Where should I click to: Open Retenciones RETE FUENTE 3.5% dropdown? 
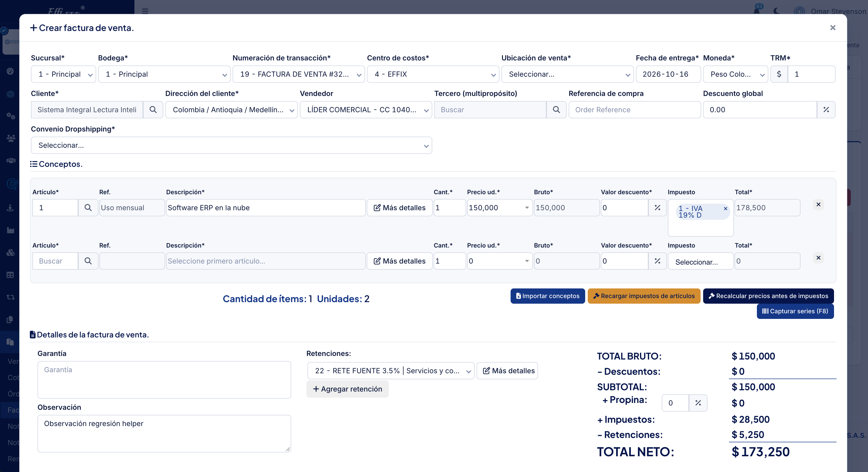(391, 371)
